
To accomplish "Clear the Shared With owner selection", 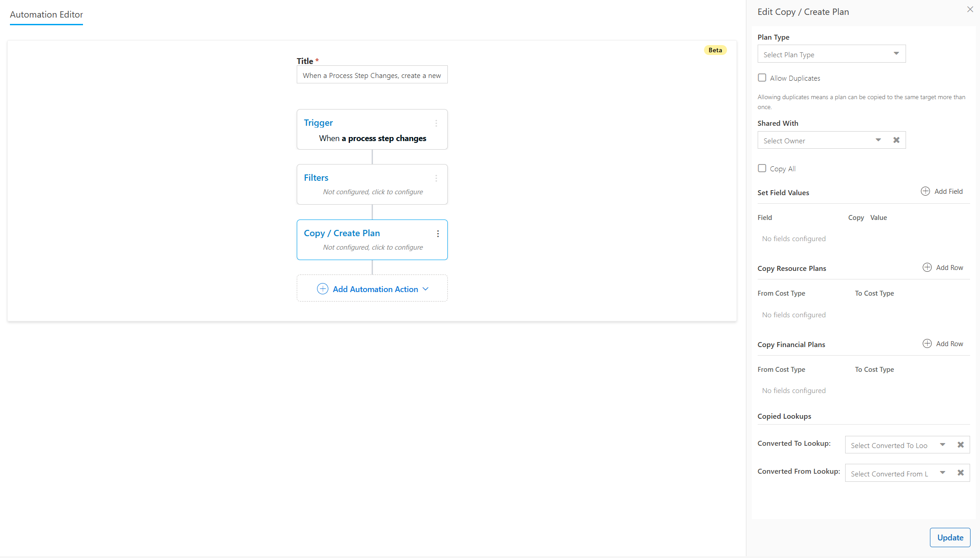I will 897,140.
